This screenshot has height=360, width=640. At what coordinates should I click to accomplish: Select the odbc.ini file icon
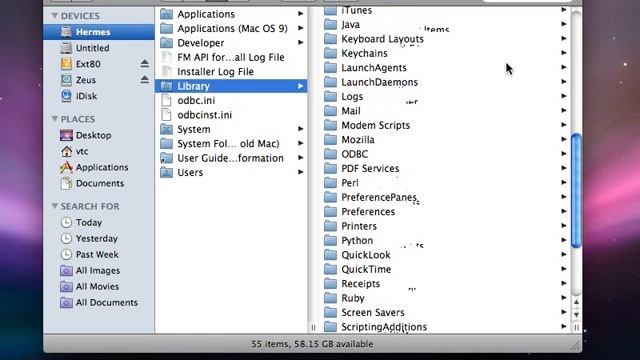click(x=166, y=100)
